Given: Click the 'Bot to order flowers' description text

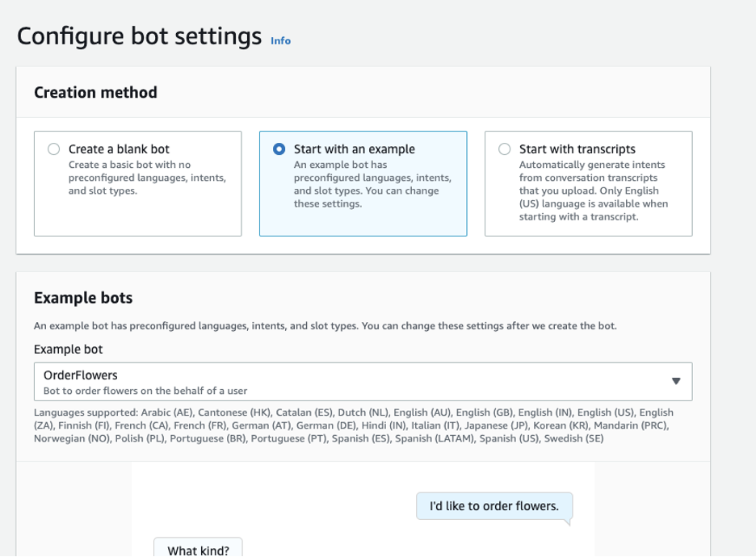Looking at the screenshot, I should coord(145,391).
